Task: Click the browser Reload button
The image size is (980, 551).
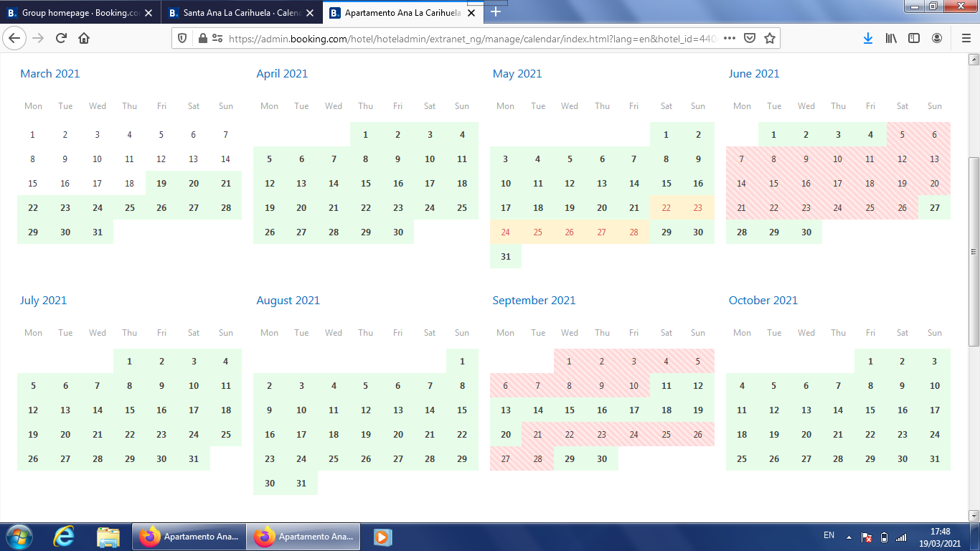Action: pos(61,39)
